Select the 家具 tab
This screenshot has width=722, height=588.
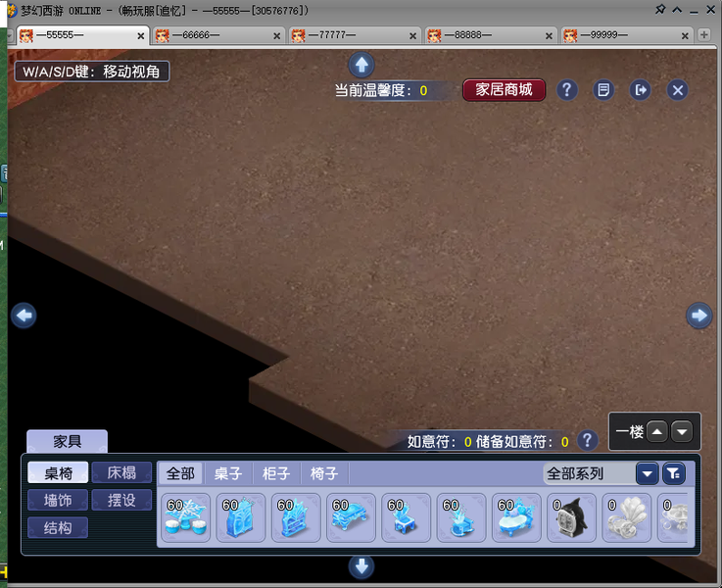tap(68, 441)
